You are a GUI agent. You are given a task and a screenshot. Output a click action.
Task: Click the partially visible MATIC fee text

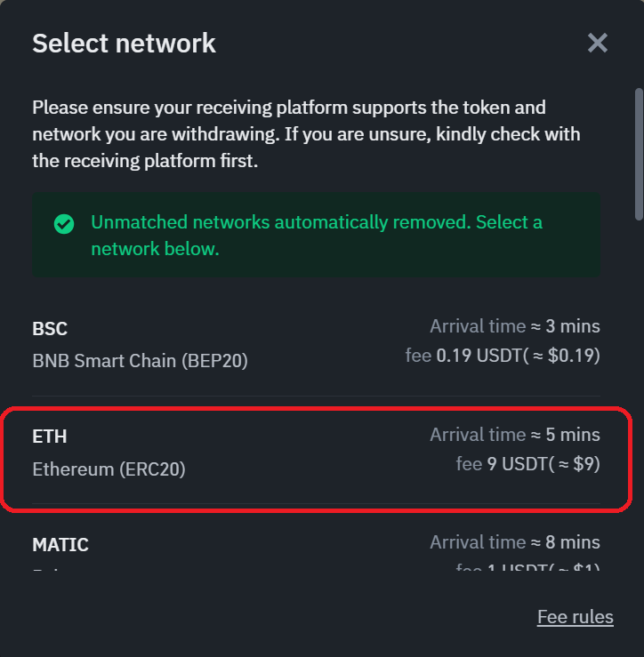(x=527, y=566)
